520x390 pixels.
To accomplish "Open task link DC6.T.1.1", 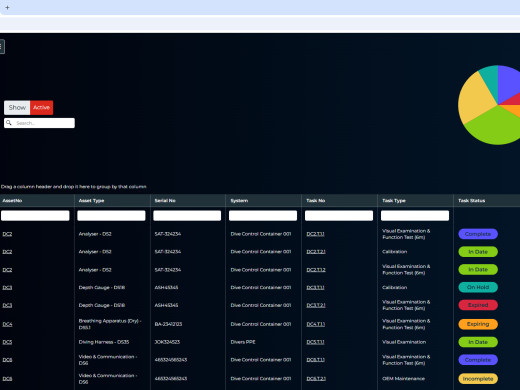I will coord(315,360).
